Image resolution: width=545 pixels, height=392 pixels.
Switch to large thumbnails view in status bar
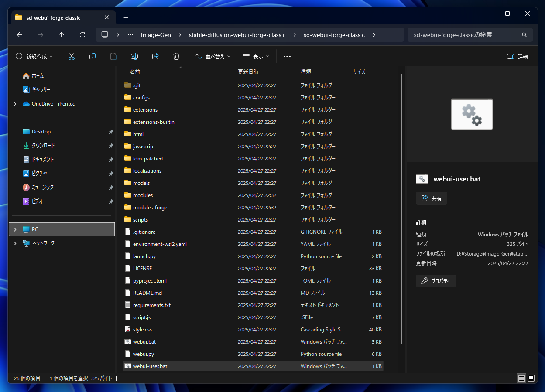pyautogui.click(x=531, y=378)
